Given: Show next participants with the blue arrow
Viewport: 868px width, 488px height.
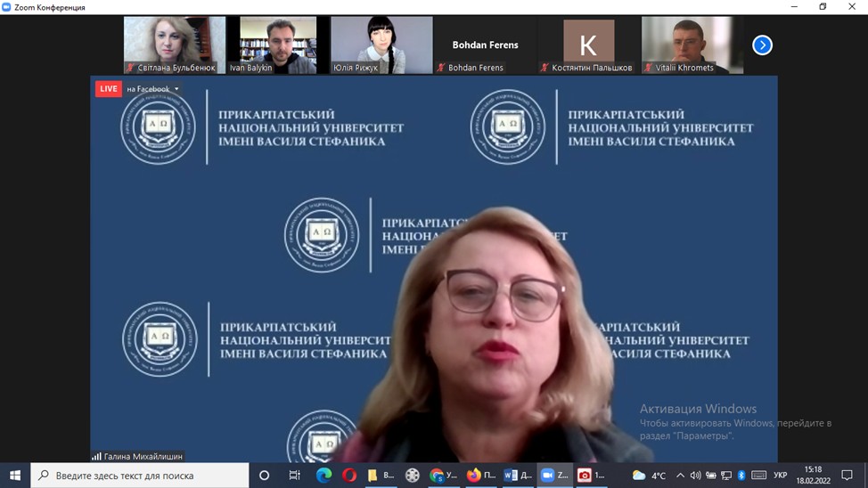Looking at the screenshot, I should [762, 45].
